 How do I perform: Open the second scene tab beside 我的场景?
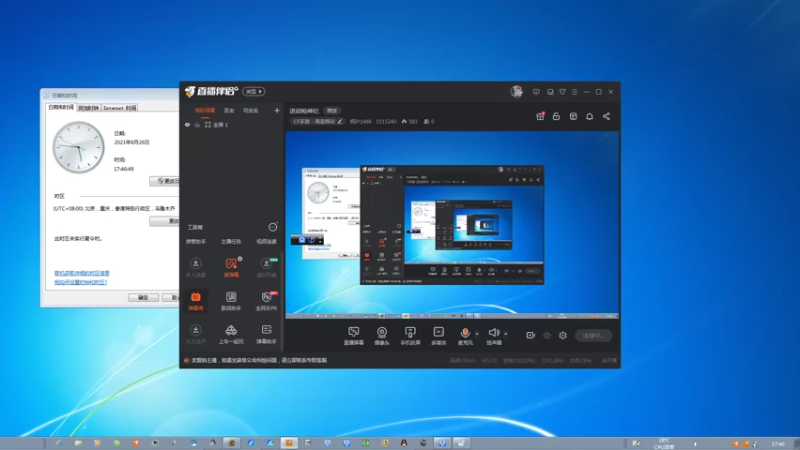pyautogui.click(x=229, y=111)
